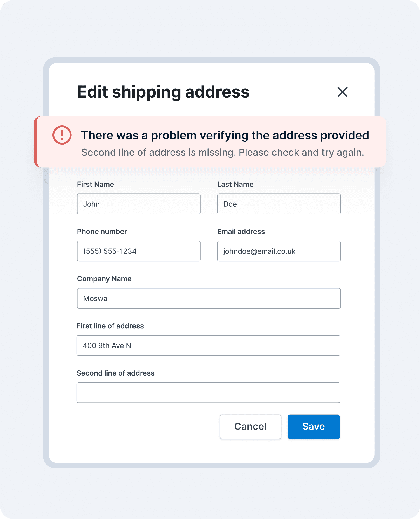Click the empty Second line of address field

point(208,393)
